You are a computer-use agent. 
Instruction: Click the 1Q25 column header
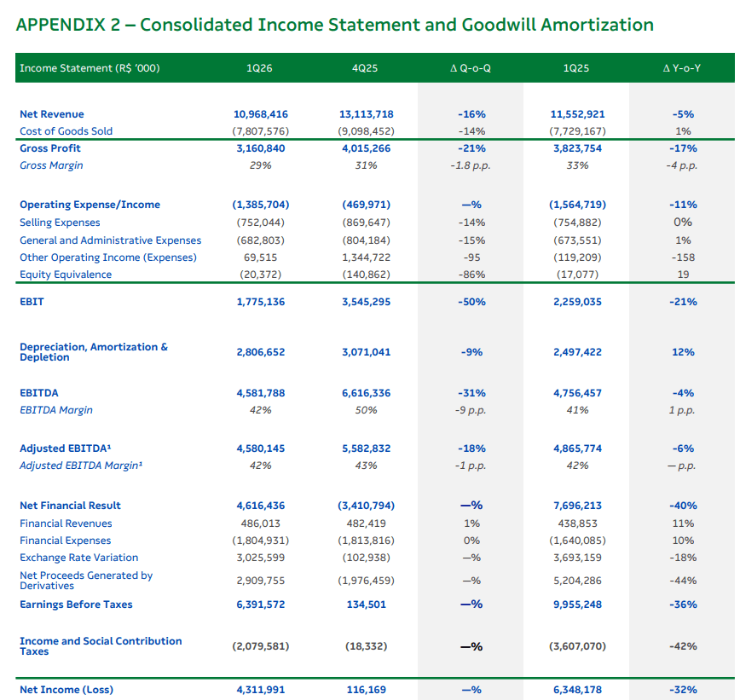[x=576, y=68]
